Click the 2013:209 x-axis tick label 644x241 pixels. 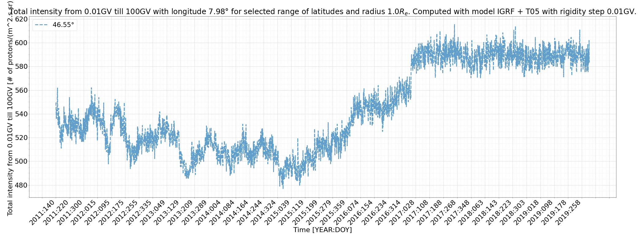point(181,212)
